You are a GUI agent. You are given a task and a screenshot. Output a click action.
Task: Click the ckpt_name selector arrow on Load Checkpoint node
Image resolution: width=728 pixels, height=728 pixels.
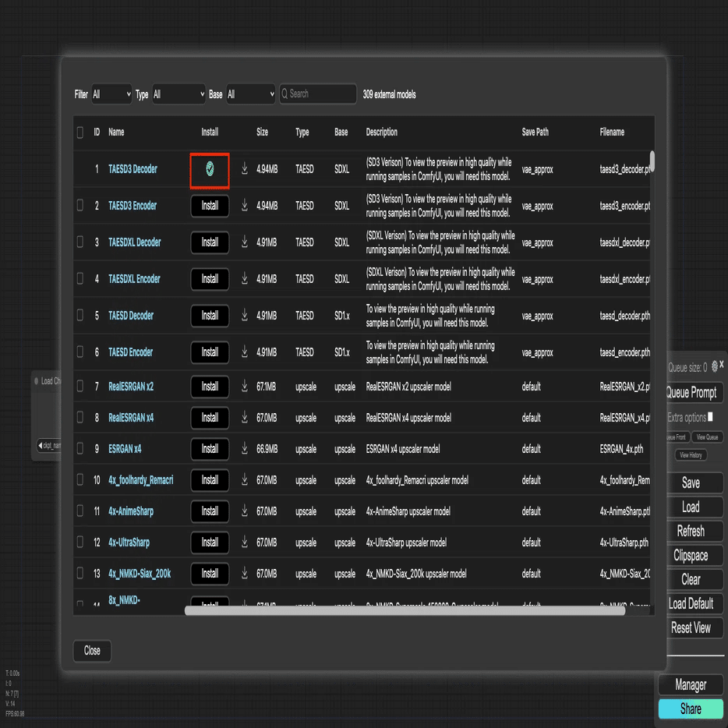(x=41, y=446)
